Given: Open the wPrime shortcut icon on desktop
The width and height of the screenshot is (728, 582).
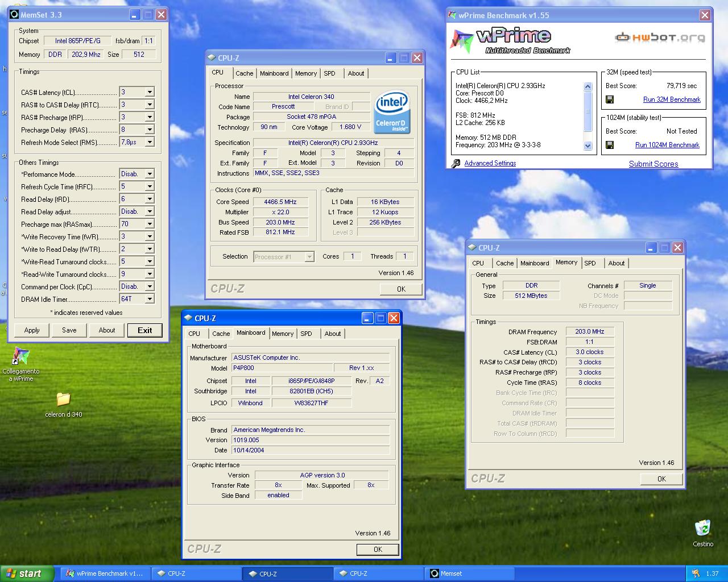Looking at the screenshot, I should tap(21, 356).
